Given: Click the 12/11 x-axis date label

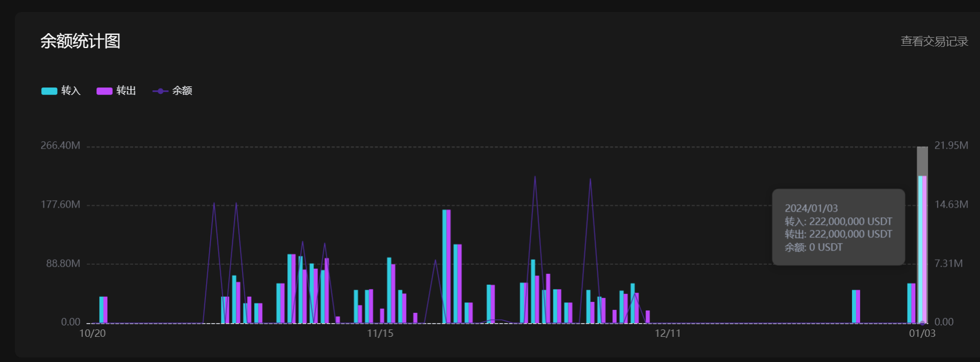Looking at the screenshot, I should coord(667,333).
